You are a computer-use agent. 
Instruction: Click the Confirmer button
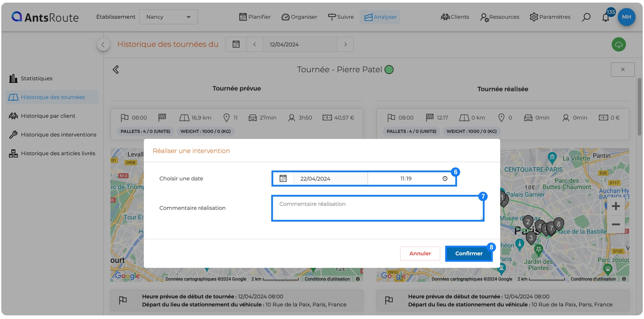click(469, 253)
